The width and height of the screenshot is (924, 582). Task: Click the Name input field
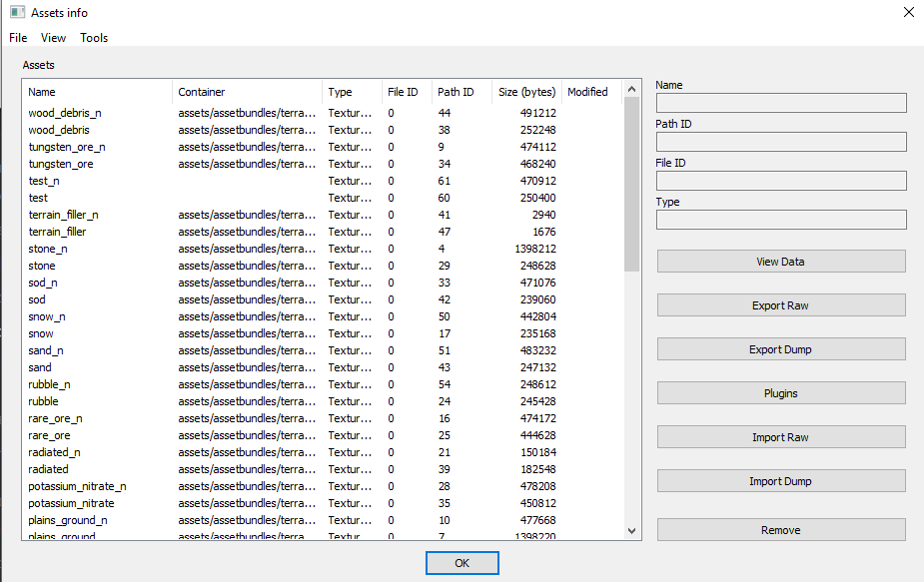[781, 103]
